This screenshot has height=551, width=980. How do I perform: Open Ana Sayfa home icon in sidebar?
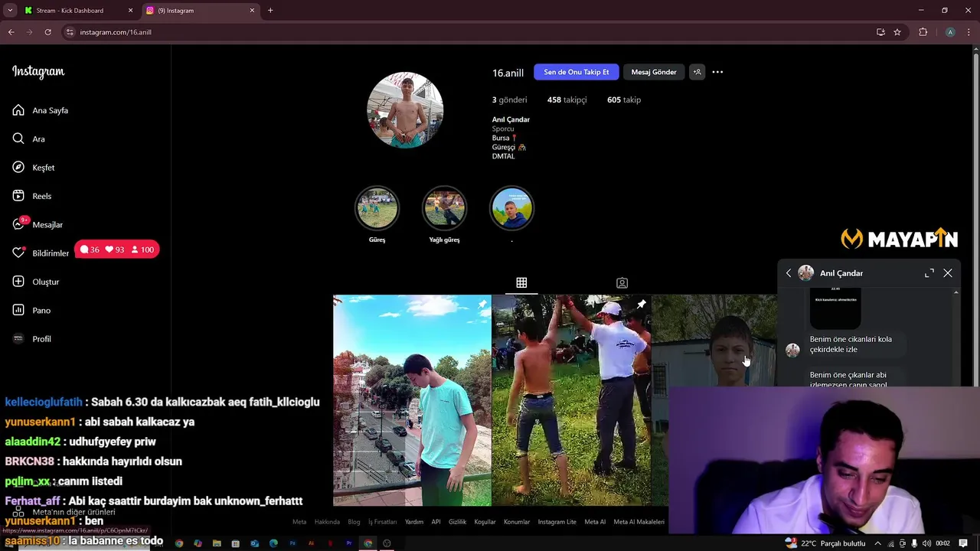tap(18, 110)
